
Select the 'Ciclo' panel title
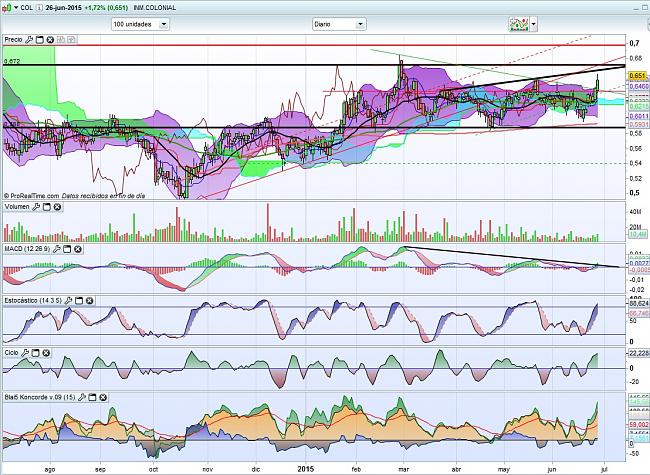[x=11, y=352]
